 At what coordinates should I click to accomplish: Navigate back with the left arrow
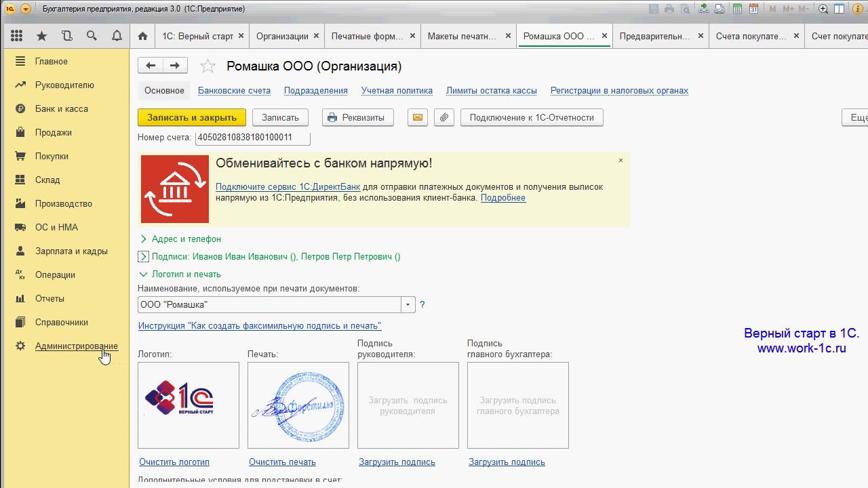click(x=151, y=65)
